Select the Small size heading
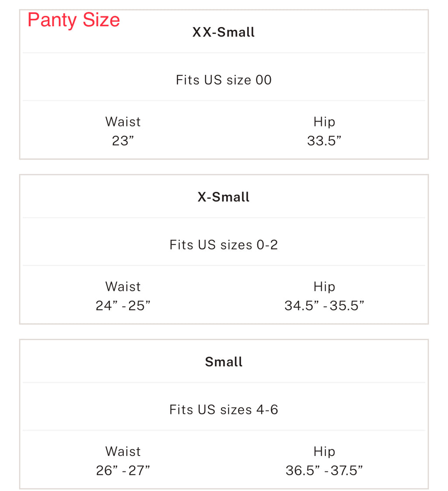The height and width of the screenshot is (491, 448). (x=224, y=362)
